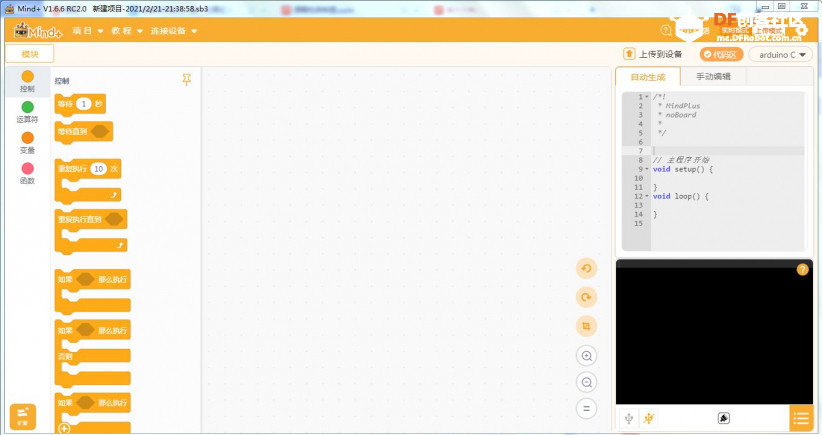Collapse code fold arrow at line 9
This screenshot has width=822, height=435.
pos(647,169)
